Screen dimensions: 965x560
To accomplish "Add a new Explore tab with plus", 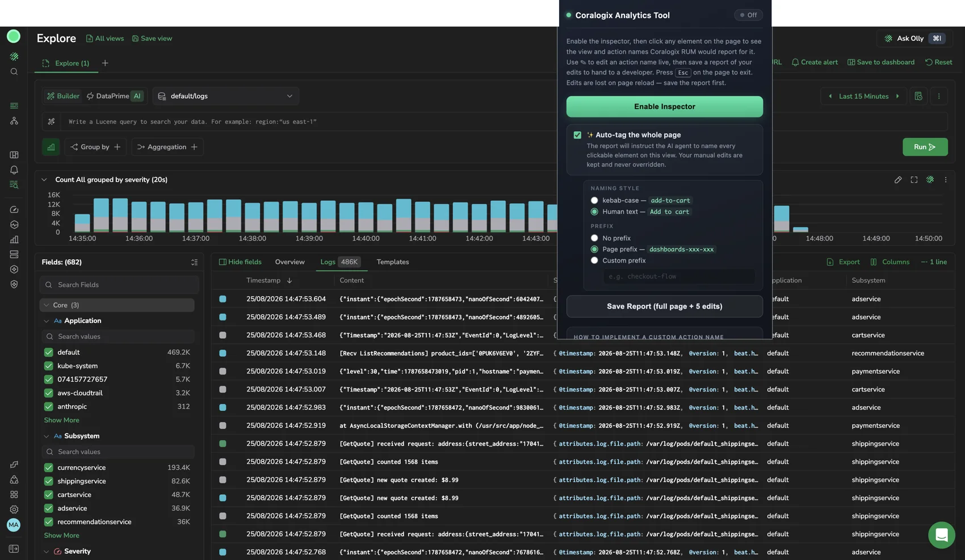I will 105,63.
